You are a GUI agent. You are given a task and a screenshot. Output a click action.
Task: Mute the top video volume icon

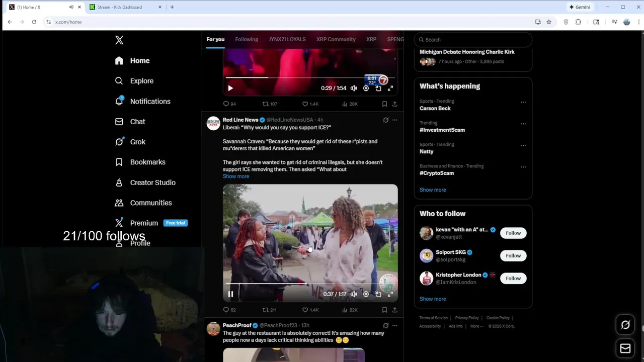tap(354, 88)
